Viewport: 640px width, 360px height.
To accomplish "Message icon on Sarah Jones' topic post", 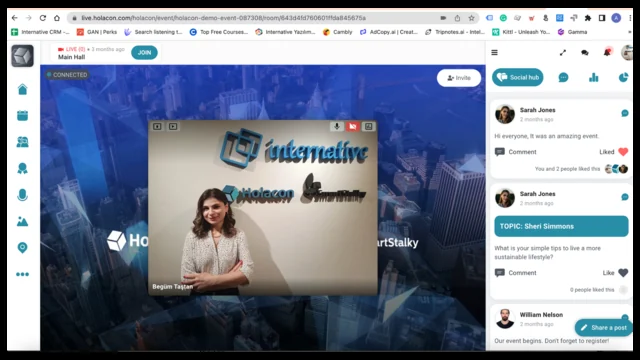I will coord(624,197).
